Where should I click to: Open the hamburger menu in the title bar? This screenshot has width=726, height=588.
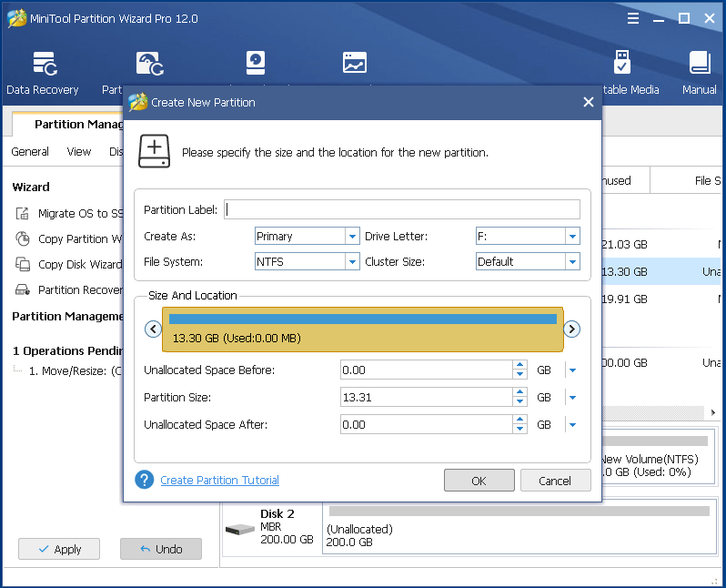tap(633, 18)
